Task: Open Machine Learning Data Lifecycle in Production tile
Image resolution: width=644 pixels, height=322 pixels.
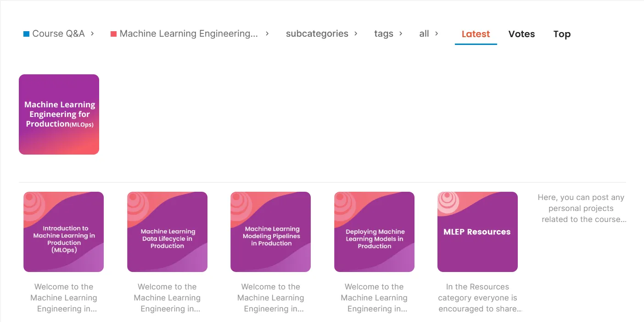Action: (167, 232)
